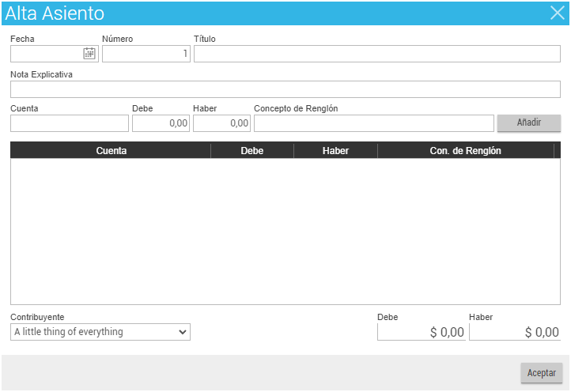Expand the Contribuyente dropdown
Image resolution: width=571 pixels, height=392 pixels.
click(x=100, y=332)
